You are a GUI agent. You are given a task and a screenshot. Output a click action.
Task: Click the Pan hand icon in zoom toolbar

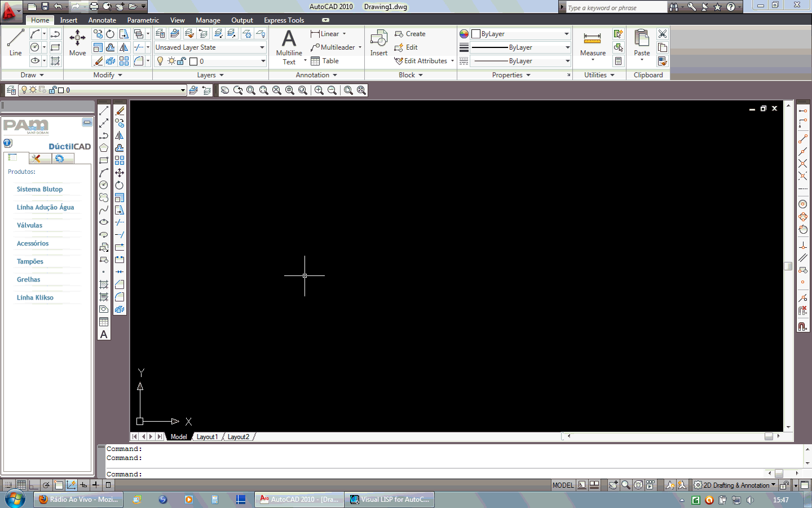(x=225, y=90)
